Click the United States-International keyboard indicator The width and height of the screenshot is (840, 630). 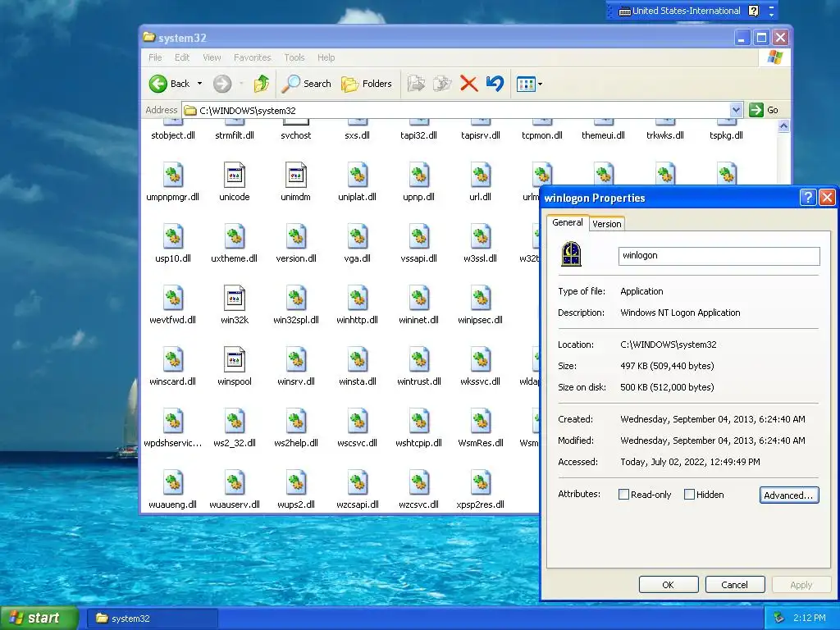tap(679, 11)
